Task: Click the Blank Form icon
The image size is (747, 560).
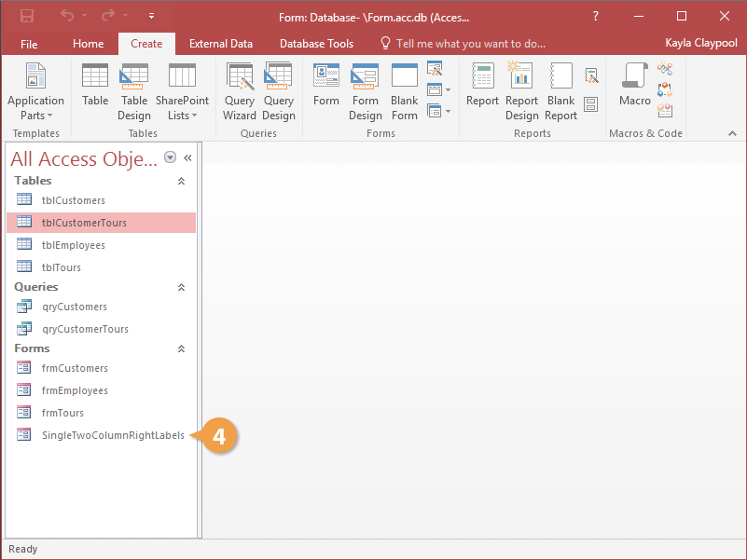Action: (x=405, y=91)
